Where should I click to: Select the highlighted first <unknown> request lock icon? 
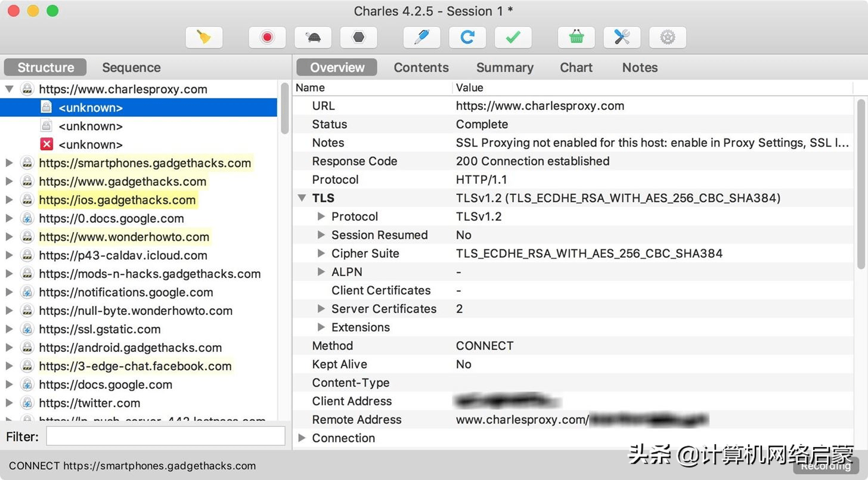pos(46,107)
